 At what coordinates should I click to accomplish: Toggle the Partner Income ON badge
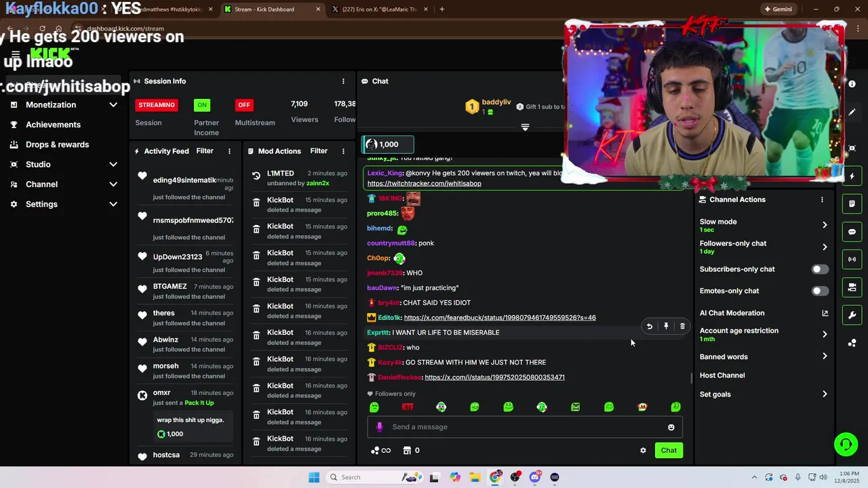(x=202, y=105)
